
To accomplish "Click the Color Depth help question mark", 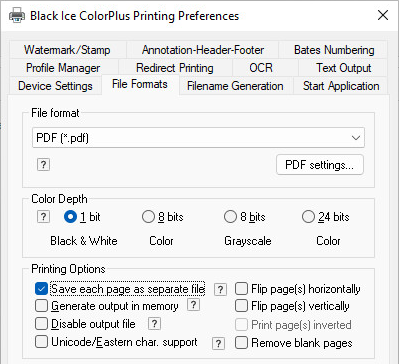I will coord(43,217).
